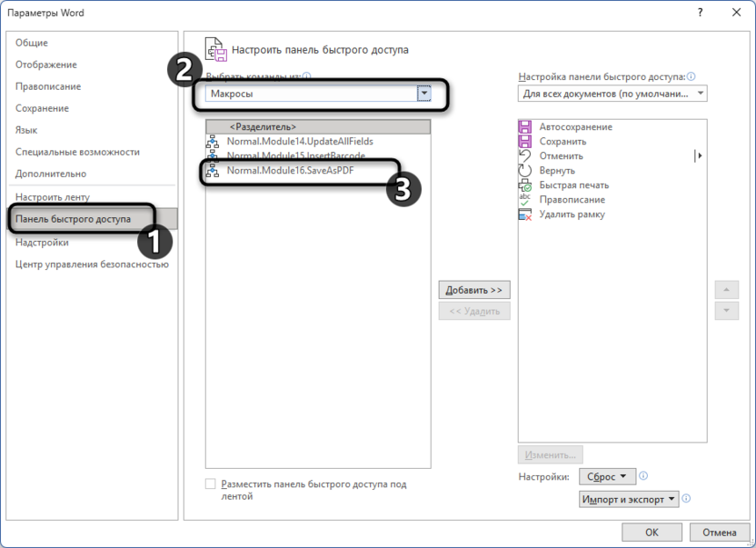Select the Сохранить save icon
The image size is (756, 548).
524,142
